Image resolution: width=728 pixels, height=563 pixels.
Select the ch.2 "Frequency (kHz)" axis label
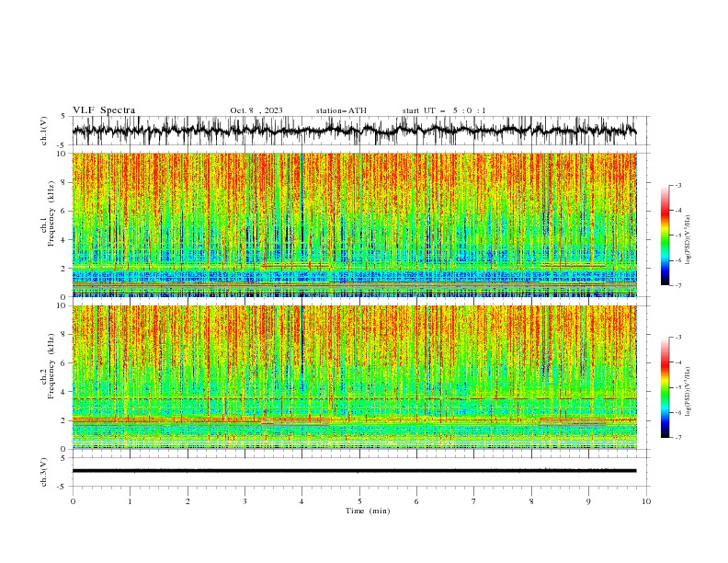pos(51,366)
